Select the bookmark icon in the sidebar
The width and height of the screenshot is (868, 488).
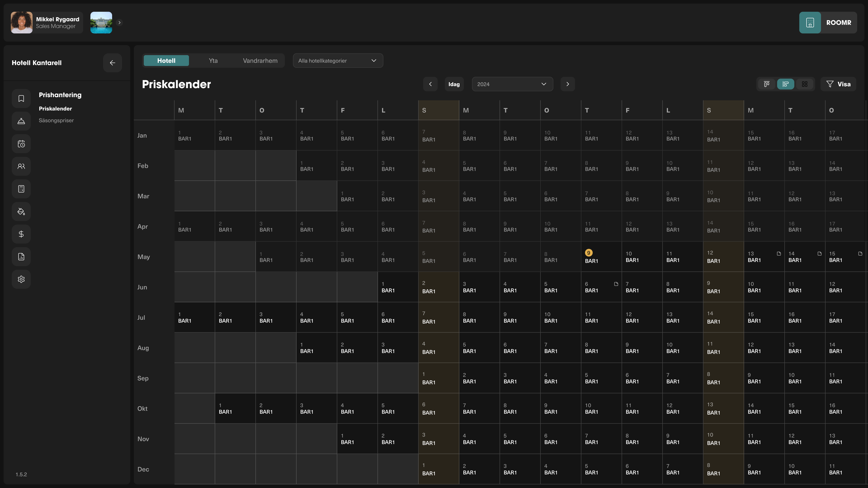[x=21, y=98]
